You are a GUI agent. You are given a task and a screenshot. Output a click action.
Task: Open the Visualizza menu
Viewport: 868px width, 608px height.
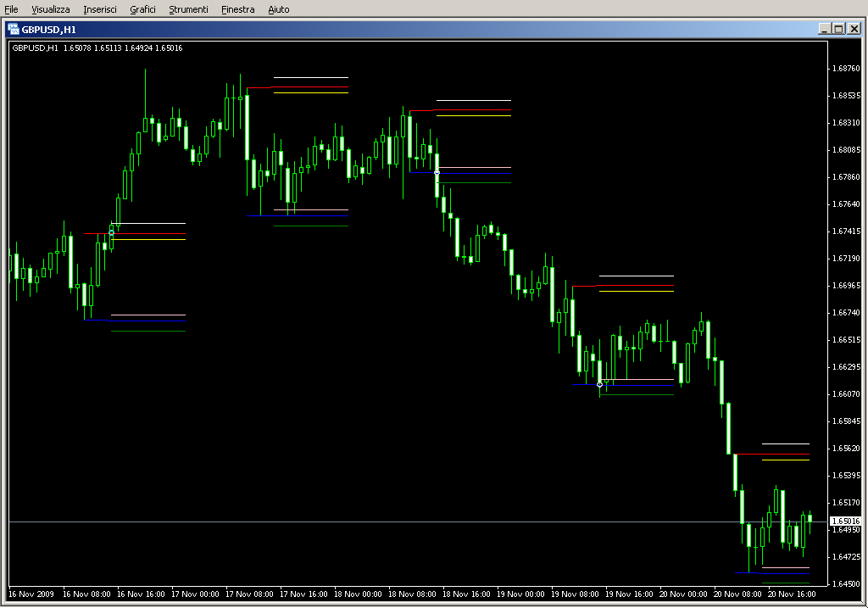[50, 9]
